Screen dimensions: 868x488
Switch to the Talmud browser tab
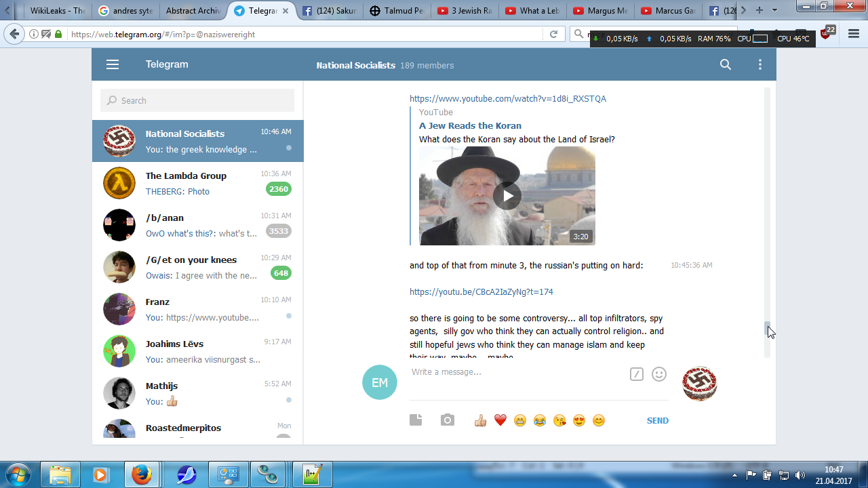click(396, 11)
